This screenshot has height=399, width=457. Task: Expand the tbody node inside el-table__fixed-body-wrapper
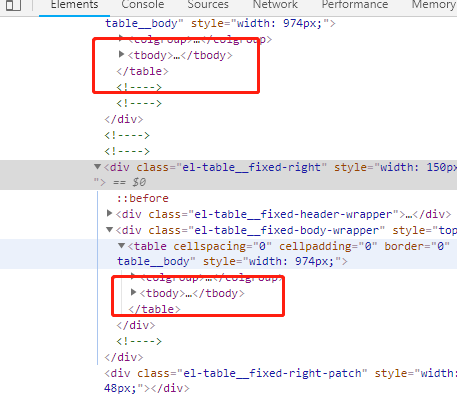click(x=133, y=292)
